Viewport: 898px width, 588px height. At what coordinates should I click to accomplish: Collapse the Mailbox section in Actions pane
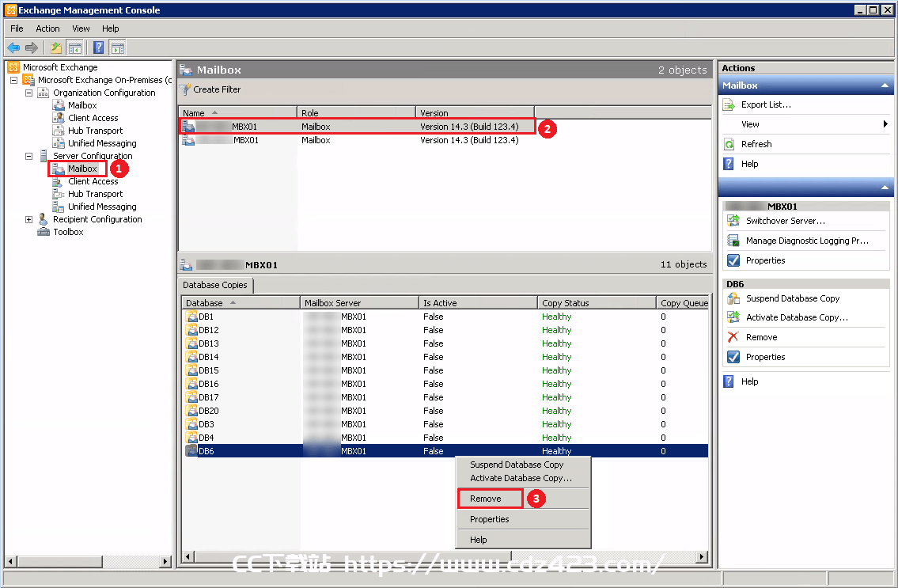pos(885,85)
